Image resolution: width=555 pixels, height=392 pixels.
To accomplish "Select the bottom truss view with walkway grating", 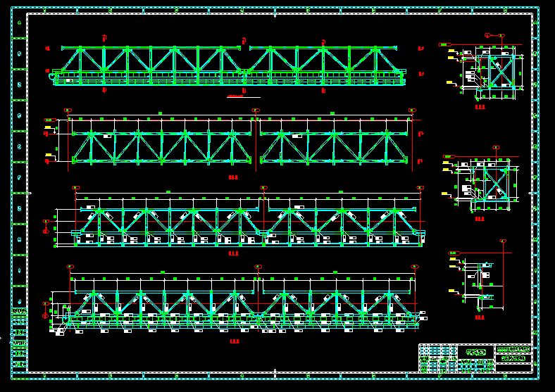I will 241,310.
